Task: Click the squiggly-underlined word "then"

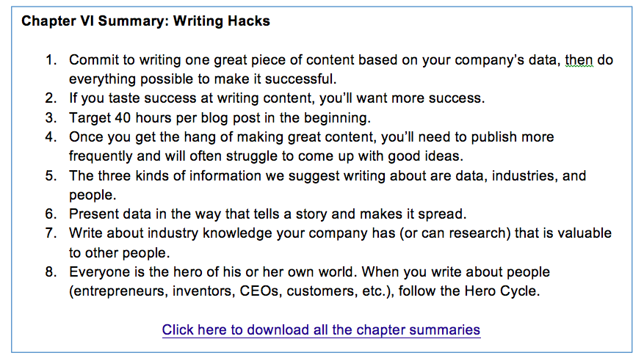Action: pyautogui.click(x=579, y=60)
